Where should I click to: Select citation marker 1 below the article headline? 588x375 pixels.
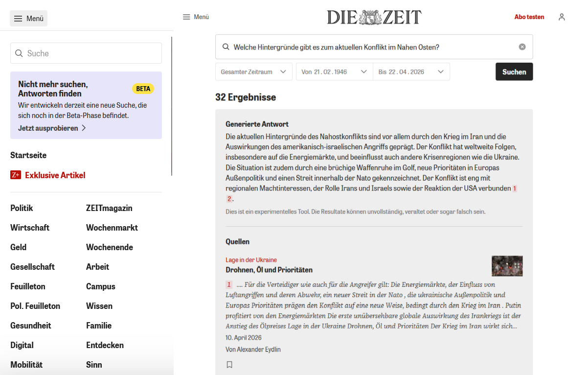[x=228, y=284]
